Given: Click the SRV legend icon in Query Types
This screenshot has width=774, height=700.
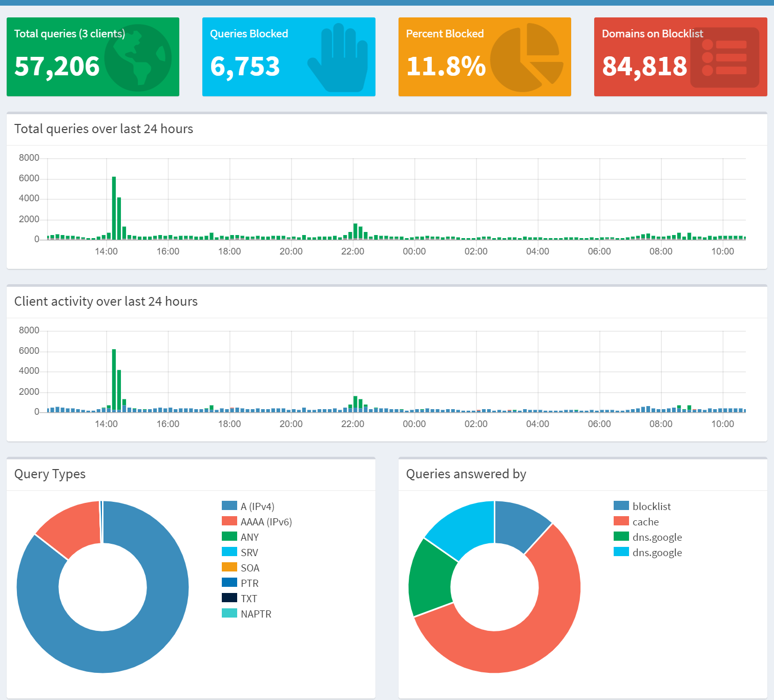Looking at the screenshot, I should [228, 552].
